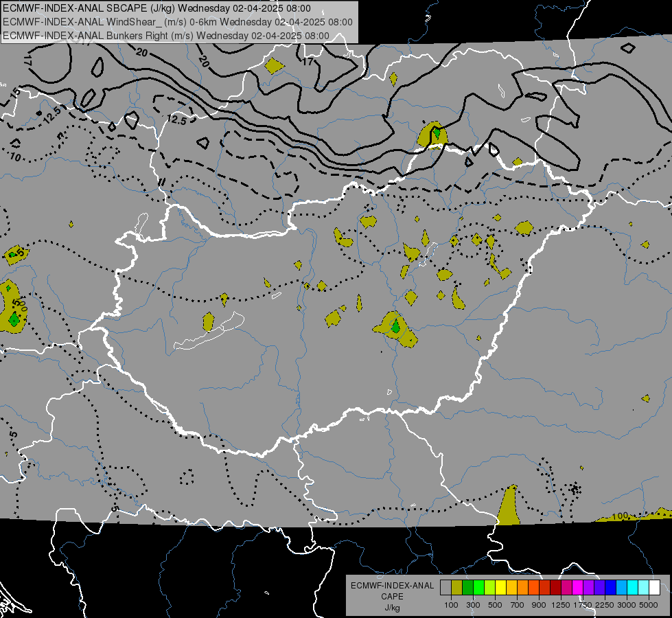Pick the bright magenta legend swatch
This screenshot has height=618, width=672.
(578, 588)
